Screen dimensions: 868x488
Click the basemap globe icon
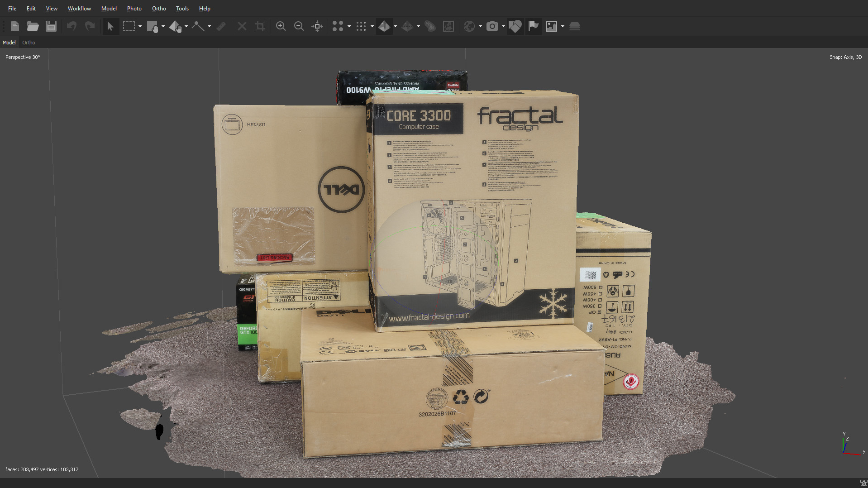[469, 26]
